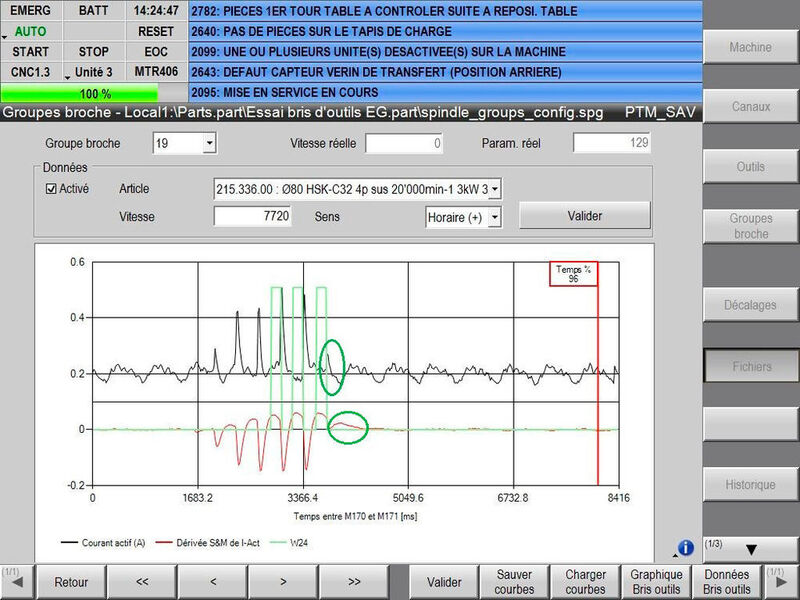Toggle the Activé checkbox

tap(51, 189)
